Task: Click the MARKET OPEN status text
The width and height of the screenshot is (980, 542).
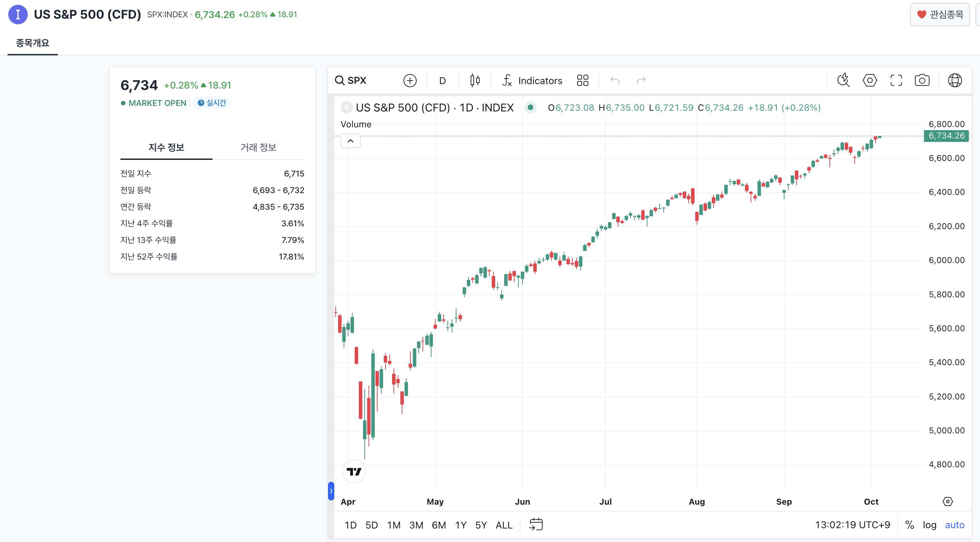Action: point(157,103)
